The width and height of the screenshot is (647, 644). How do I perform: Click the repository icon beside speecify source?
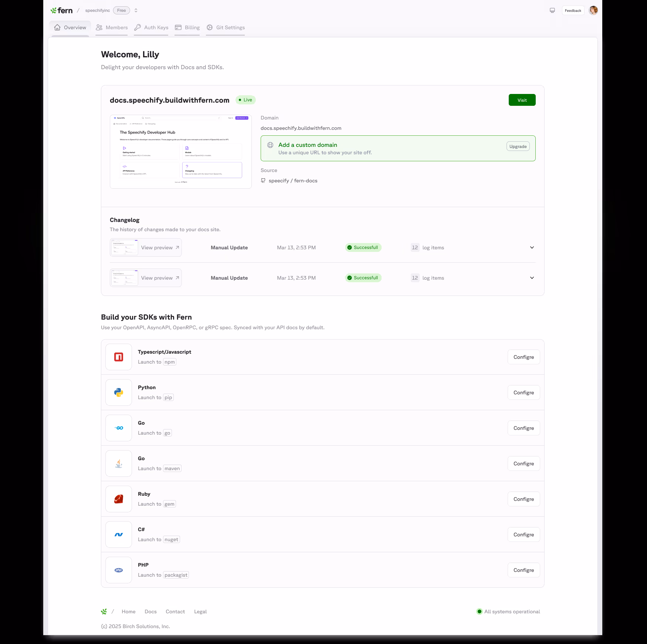[263, 181]
